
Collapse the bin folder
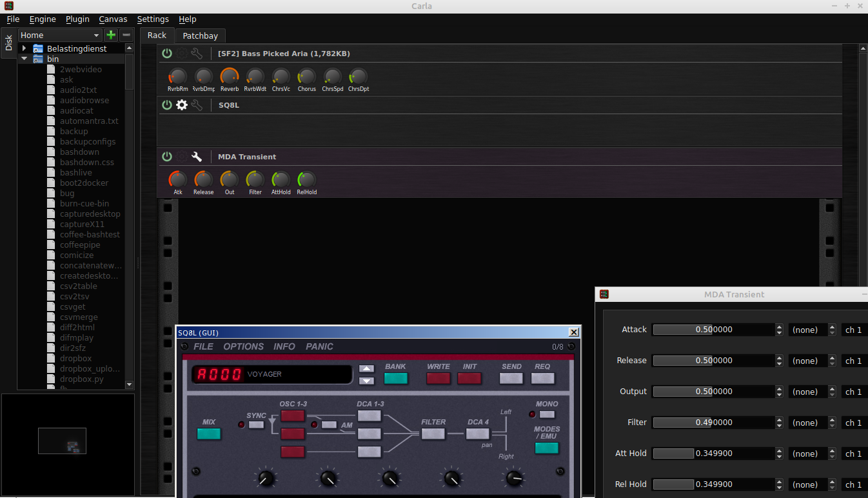pos(25,59)
